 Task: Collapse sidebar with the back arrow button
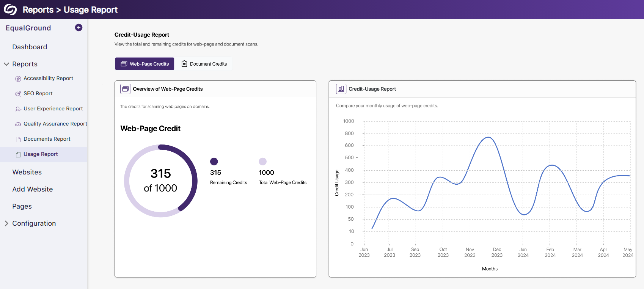click(x=79, y=27)
